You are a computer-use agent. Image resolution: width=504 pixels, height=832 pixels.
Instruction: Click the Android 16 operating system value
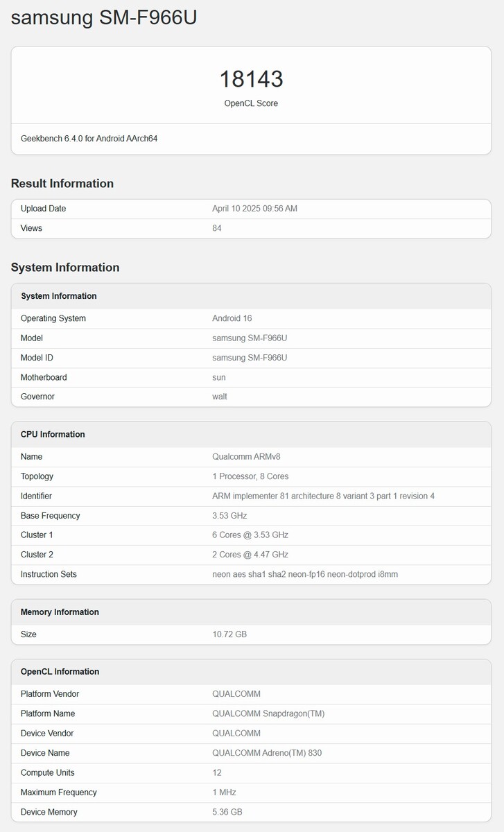[x=232, y=318]
